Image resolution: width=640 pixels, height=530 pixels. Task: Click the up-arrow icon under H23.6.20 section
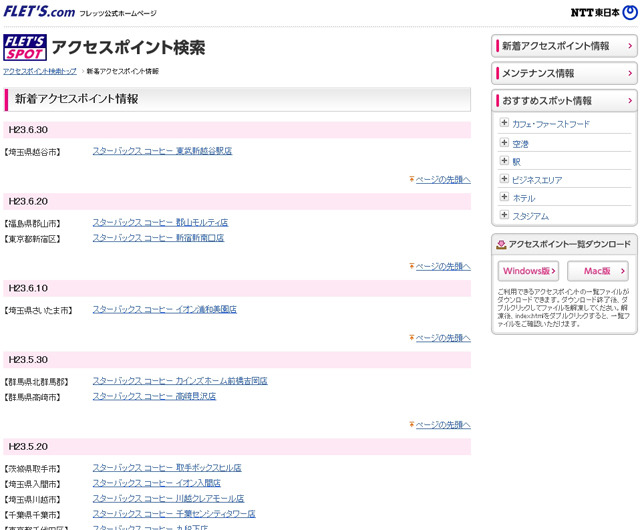[412, 266]
